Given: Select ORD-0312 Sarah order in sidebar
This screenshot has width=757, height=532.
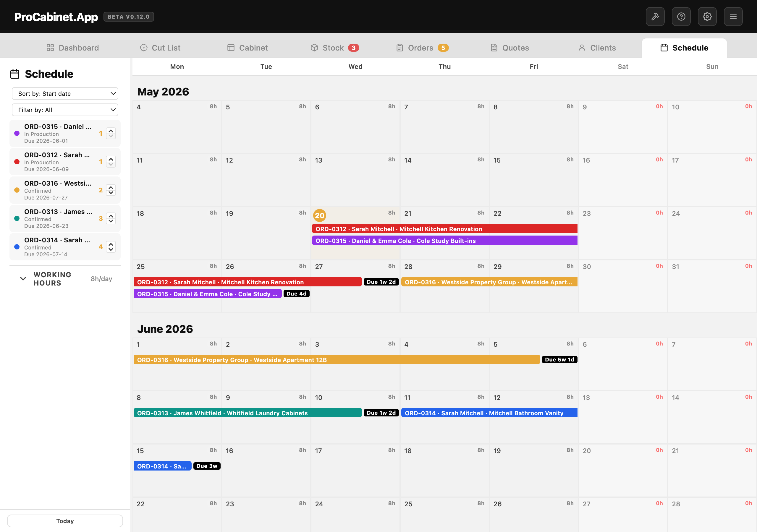Looking at the screenshot, I should pyautogui.click(x=65, y=162).
